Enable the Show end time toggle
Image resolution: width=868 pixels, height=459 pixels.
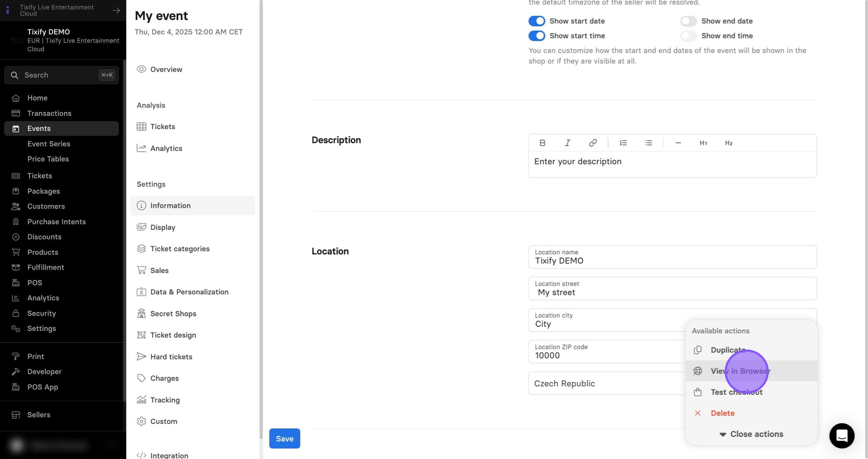pyautogui.click(x=689, y=36)
